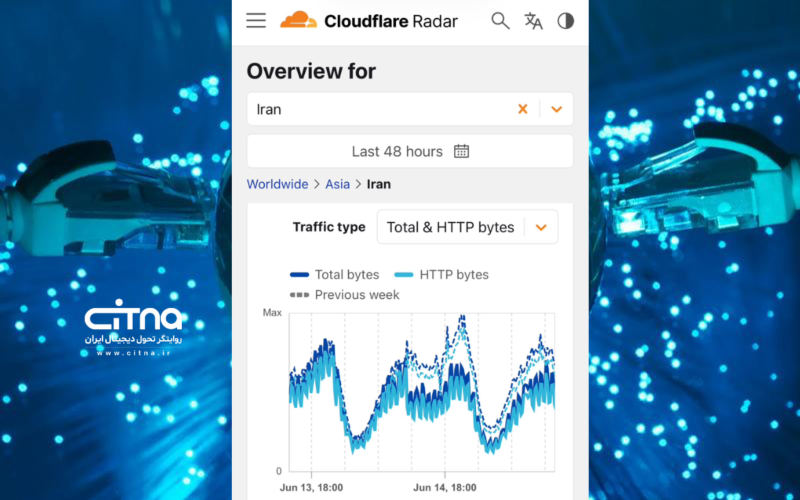Toggle the Total bytes legend series

[x=335, y=274]
